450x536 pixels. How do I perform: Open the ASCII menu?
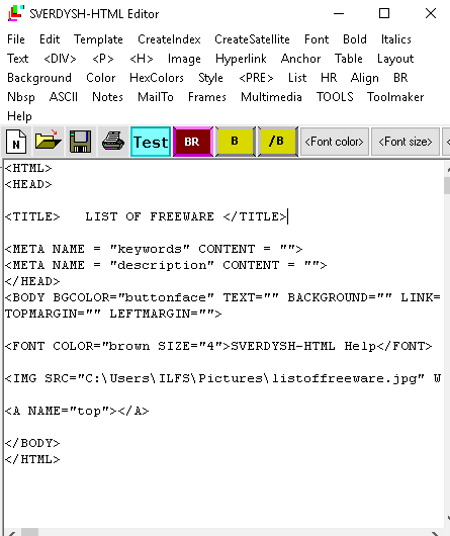coord(64,97)
